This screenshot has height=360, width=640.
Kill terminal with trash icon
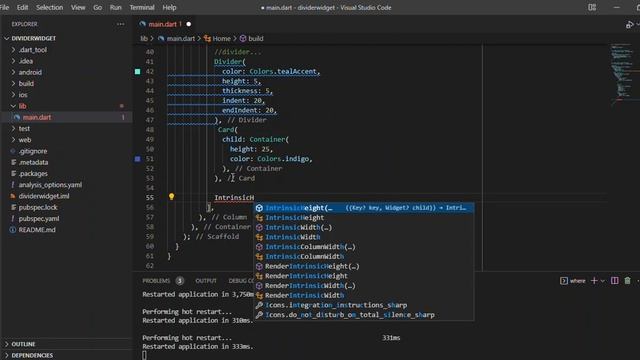click(x=628, y=281)
